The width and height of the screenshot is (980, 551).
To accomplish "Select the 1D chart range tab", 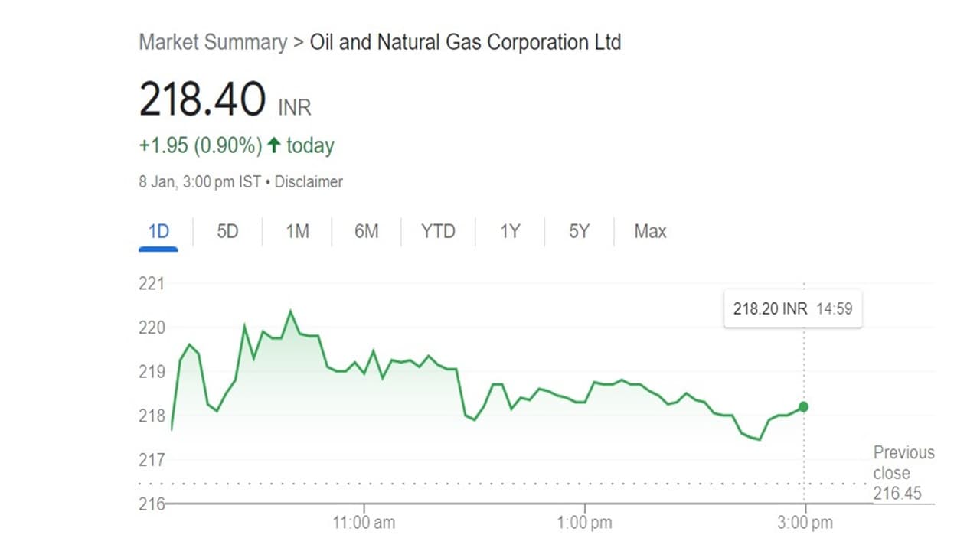I will (x=158, y=231).
